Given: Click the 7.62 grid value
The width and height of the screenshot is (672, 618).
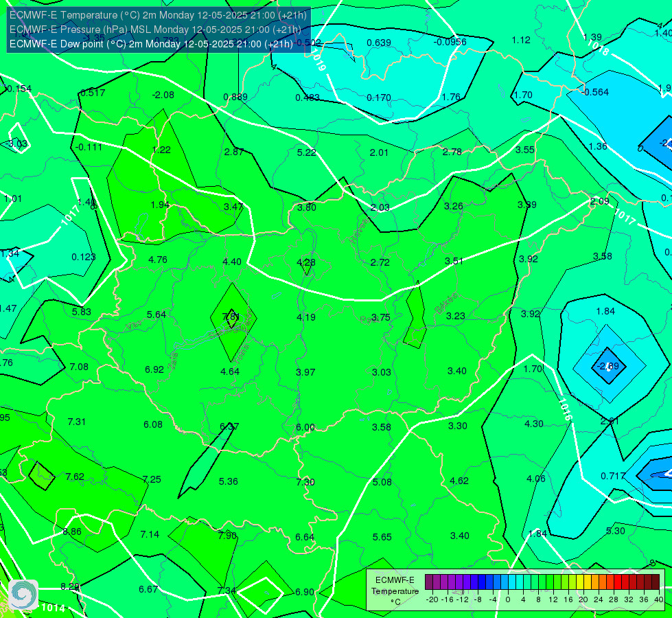Looking at the screenshot, I should tap(75, 477).
